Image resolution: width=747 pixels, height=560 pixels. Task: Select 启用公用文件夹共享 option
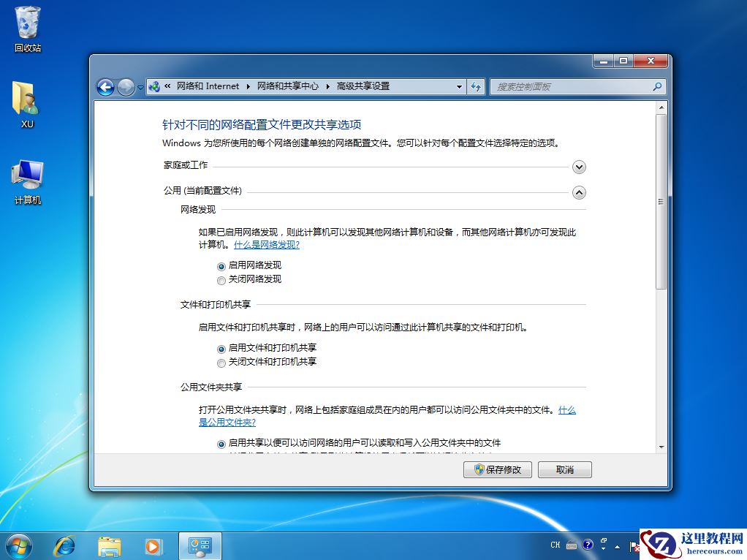[221, 443]
